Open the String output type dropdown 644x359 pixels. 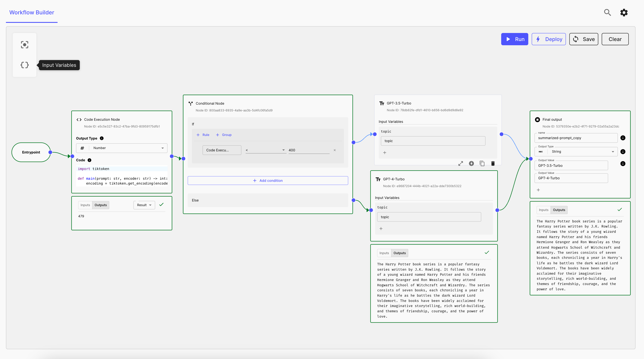pyautogui.click(x=576, y=152)
